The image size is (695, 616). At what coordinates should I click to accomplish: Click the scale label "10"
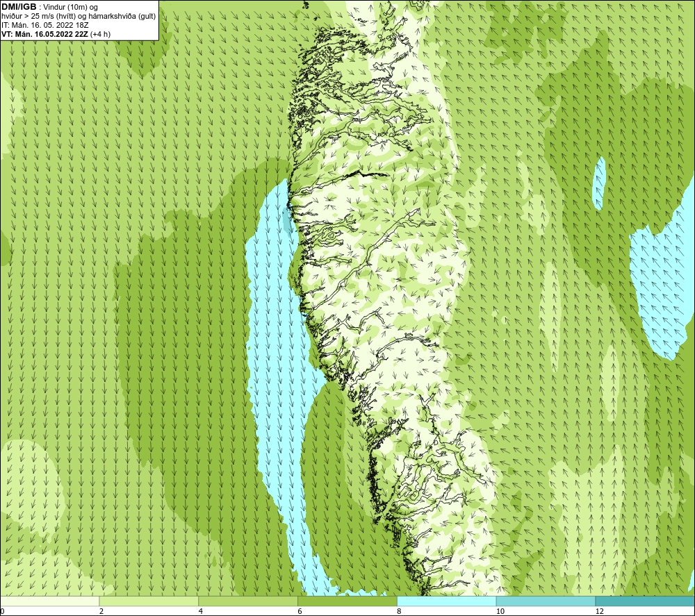coord(500,612)
